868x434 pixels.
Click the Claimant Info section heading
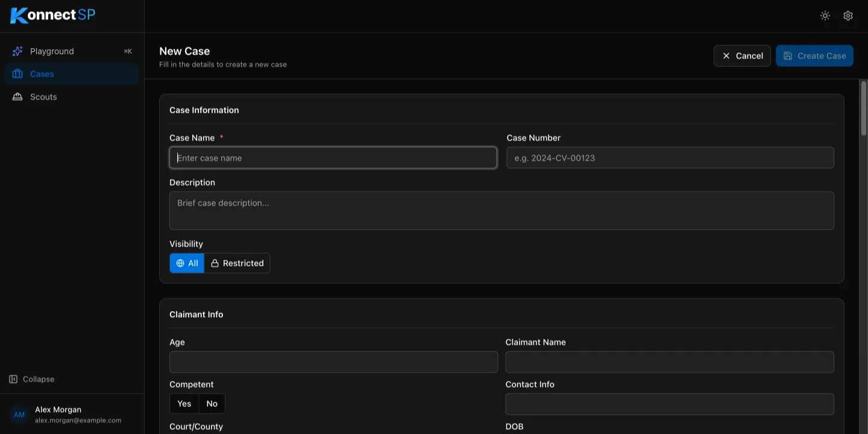(197, 315)
